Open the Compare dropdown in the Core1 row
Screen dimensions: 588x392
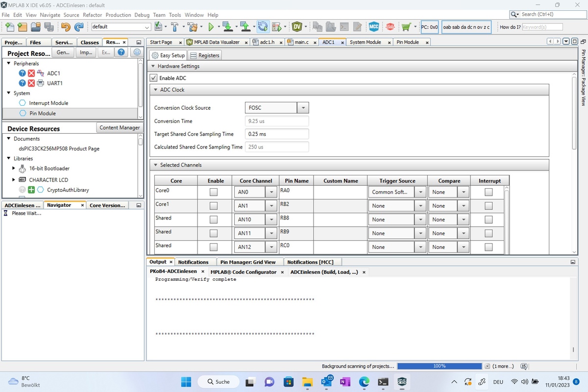click(464, 206)
